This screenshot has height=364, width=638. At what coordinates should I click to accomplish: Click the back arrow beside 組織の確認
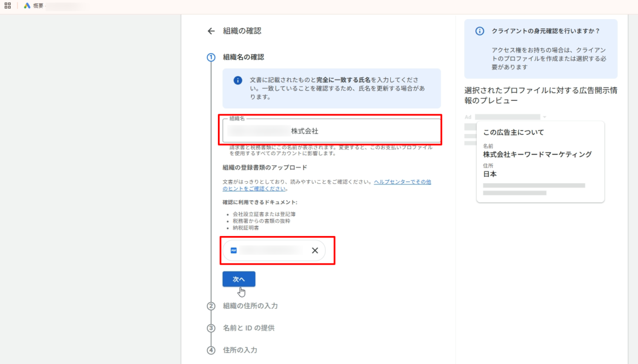(x=211, y=31)
